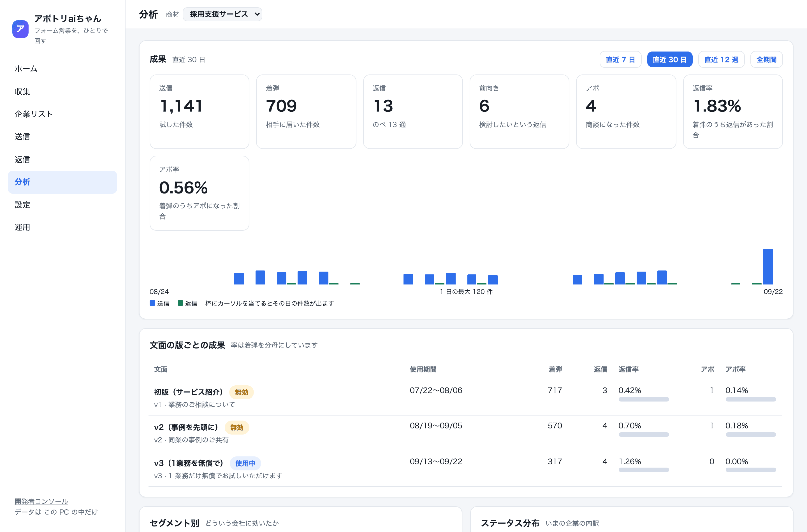This screenshot has width=807, height=532.
Task: Open the 開発者コンソール link
Action: click(x=41, y=501)
